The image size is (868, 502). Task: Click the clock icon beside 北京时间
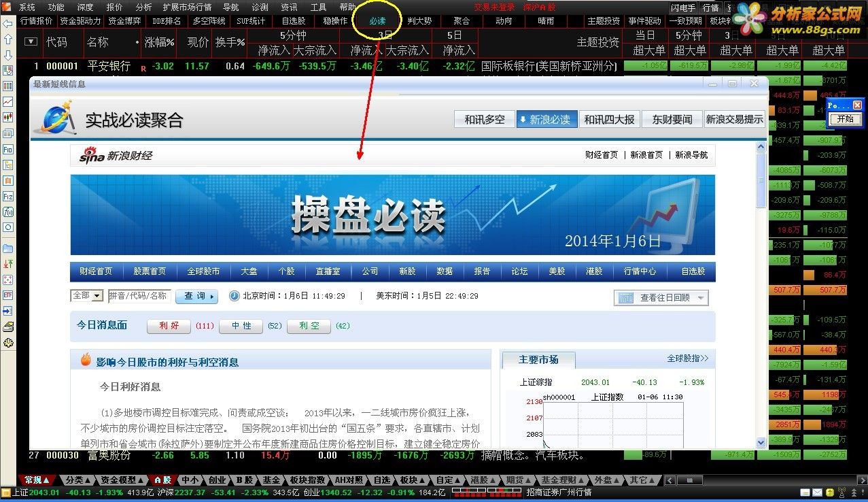(235, 296)
